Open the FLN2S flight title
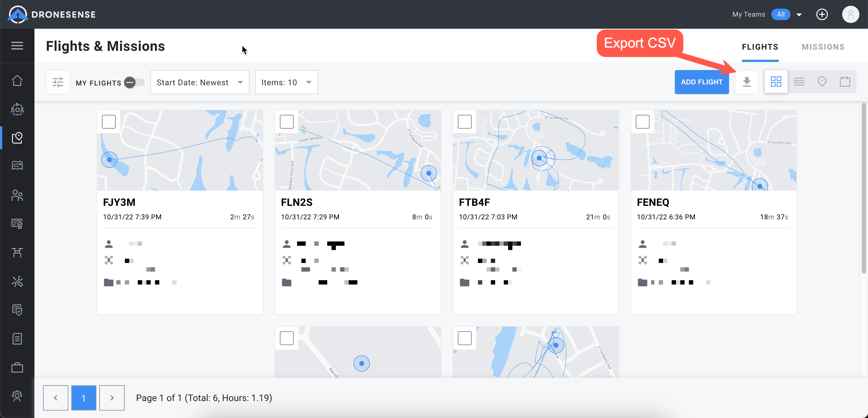868x418 pixels. [x=297, y=202]
